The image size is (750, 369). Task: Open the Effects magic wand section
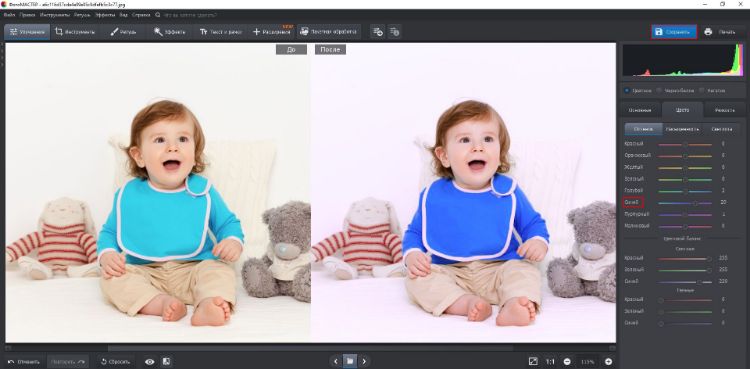[170, 32]
